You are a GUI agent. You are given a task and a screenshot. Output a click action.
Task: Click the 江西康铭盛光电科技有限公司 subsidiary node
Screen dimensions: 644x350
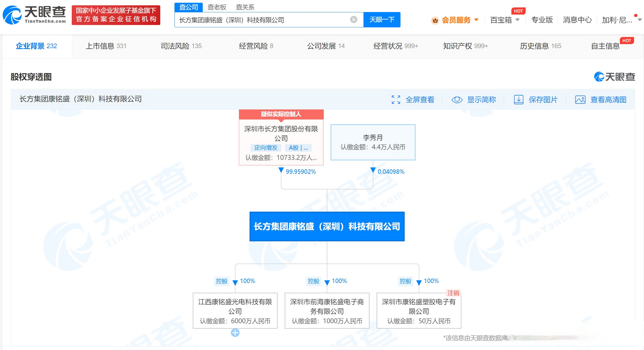(x=235, y=311)
